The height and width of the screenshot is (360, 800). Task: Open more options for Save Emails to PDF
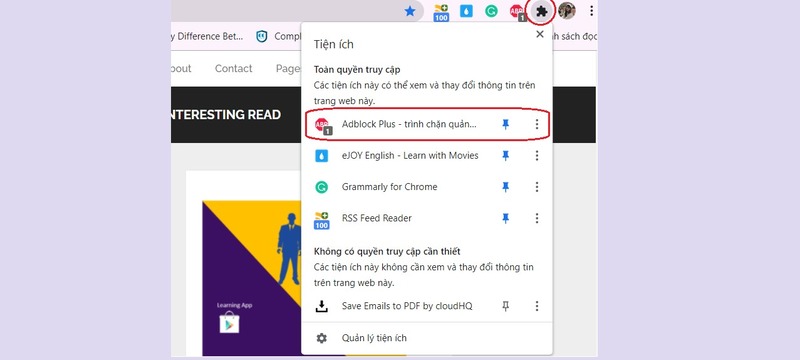click(537, 306)
